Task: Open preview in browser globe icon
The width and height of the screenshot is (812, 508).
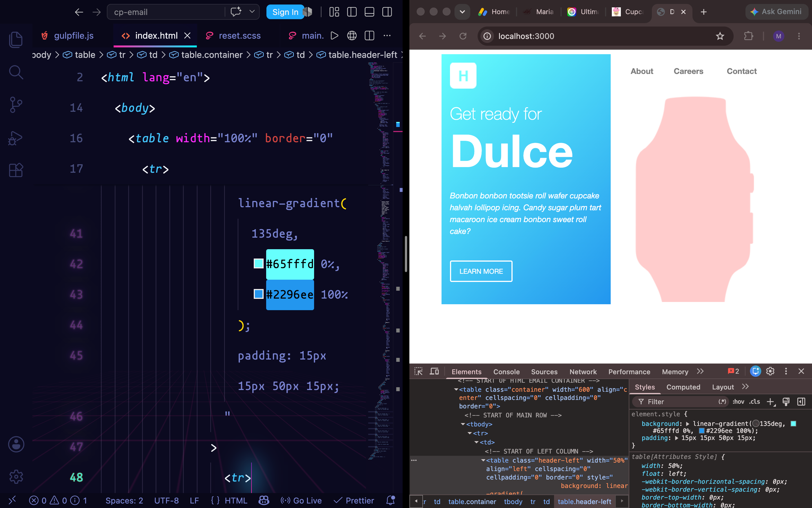Action: click(352, 36)
